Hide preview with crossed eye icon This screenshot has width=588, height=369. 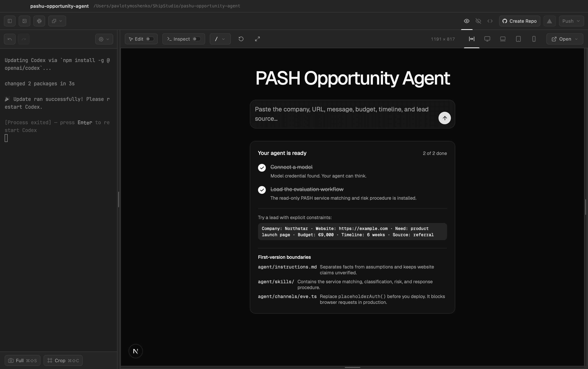tap(478, 21)
